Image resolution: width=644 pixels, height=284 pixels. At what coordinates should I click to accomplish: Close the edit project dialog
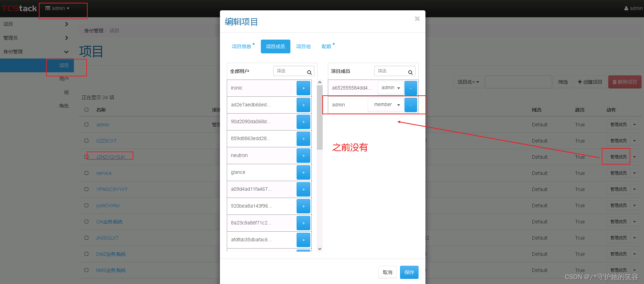click(x=417, y=19)
